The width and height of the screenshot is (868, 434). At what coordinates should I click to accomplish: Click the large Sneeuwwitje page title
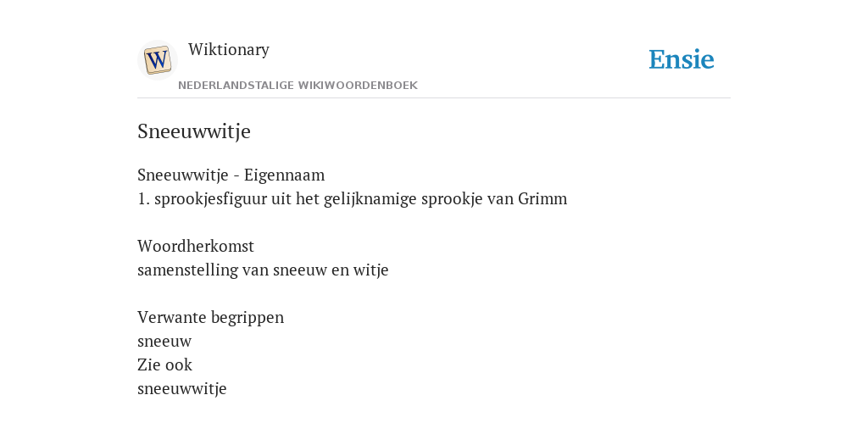click(194, 131)
